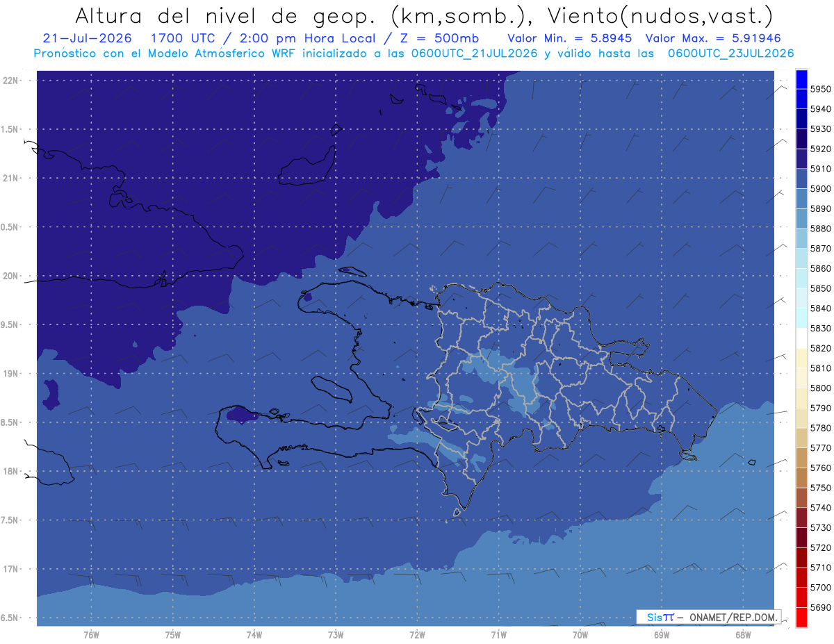
Task: Click the 'SisTT - ONAMET/REP.DOM.' credit box
Action: pos(709,617)
